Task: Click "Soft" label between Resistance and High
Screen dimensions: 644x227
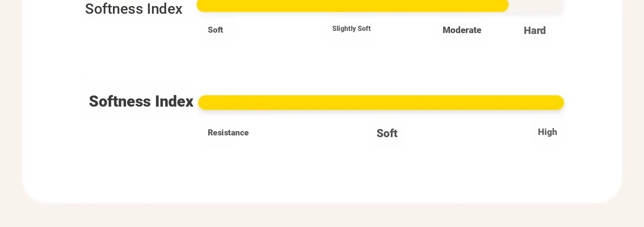Action: coord(387,133)
